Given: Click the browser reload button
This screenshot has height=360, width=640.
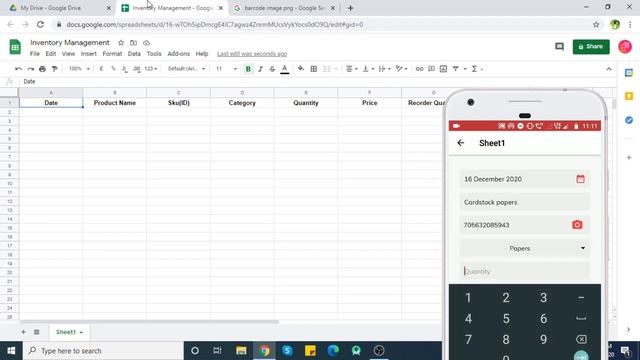Looking at the screenshot, I should (40, 24).
